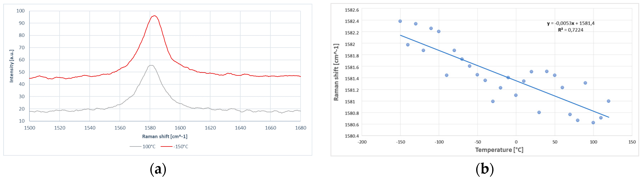Click the "1560" x-axis tick label
This screenshot has width=644, height=180.
pyautogui.click(x=120, y=128)
